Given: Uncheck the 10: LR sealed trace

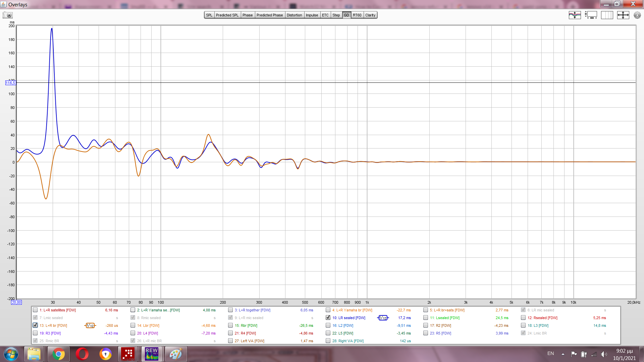Looking at the screenshot, I should 328,317.
